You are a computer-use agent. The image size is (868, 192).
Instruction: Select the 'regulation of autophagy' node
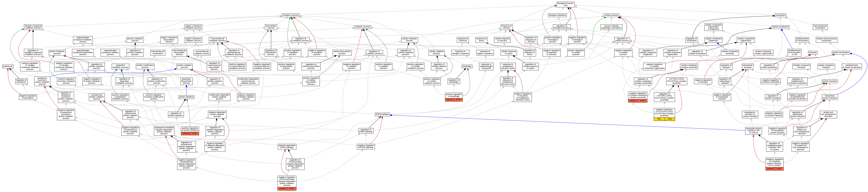tap(454, 81)
